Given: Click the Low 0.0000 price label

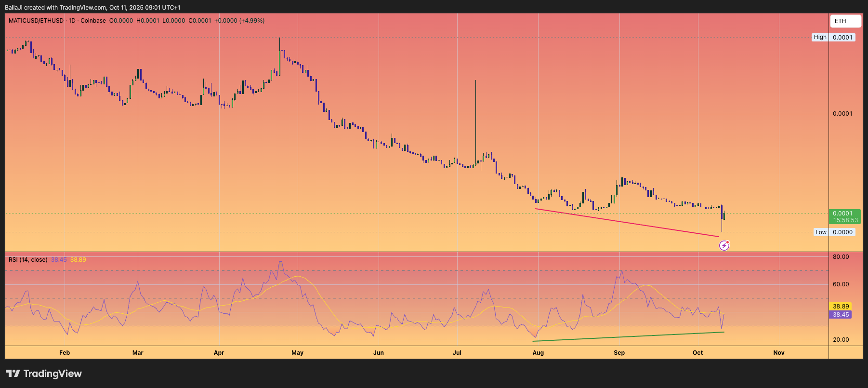Looking at the screenshot, I should (x=835, y=232).
